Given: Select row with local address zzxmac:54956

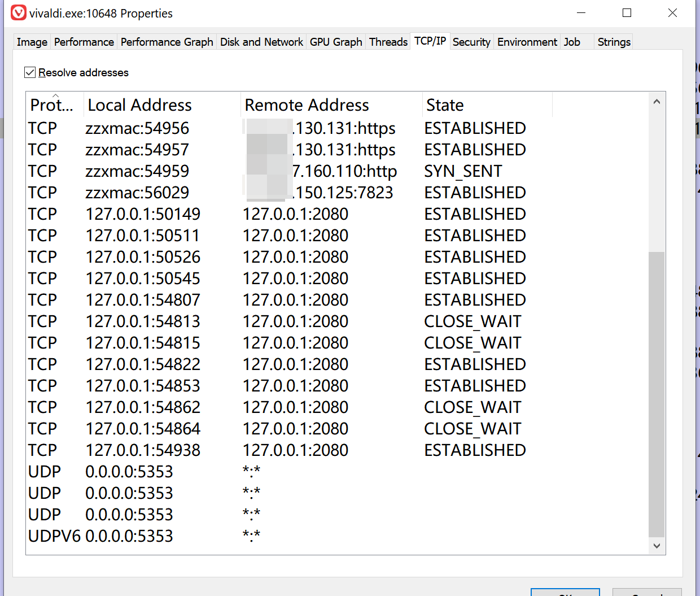Looking at the screenshot, I should pos(338,128).
